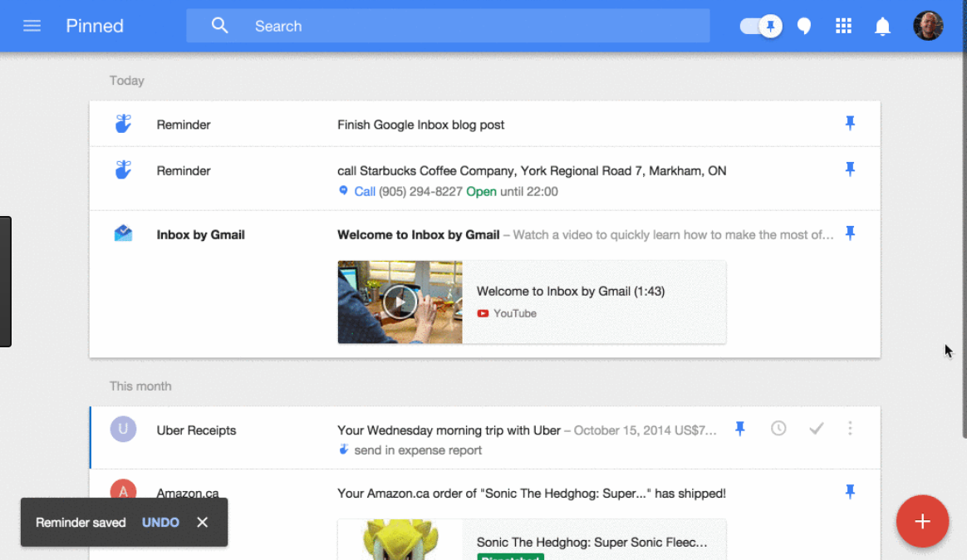967x560 pixels.
Task: Click the reminder icon for call Starbucks
Action: click(x=123, y=169)
